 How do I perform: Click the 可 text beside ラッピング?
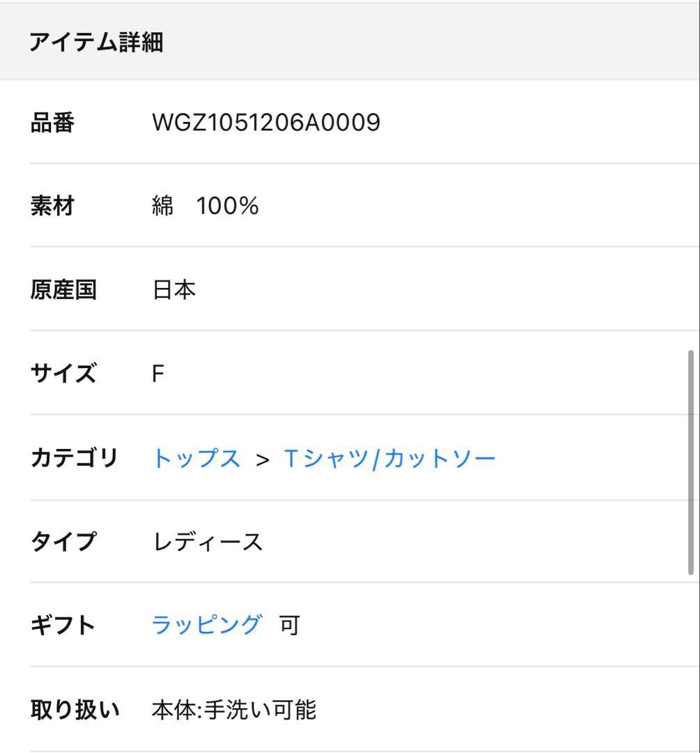coord(289,625)
